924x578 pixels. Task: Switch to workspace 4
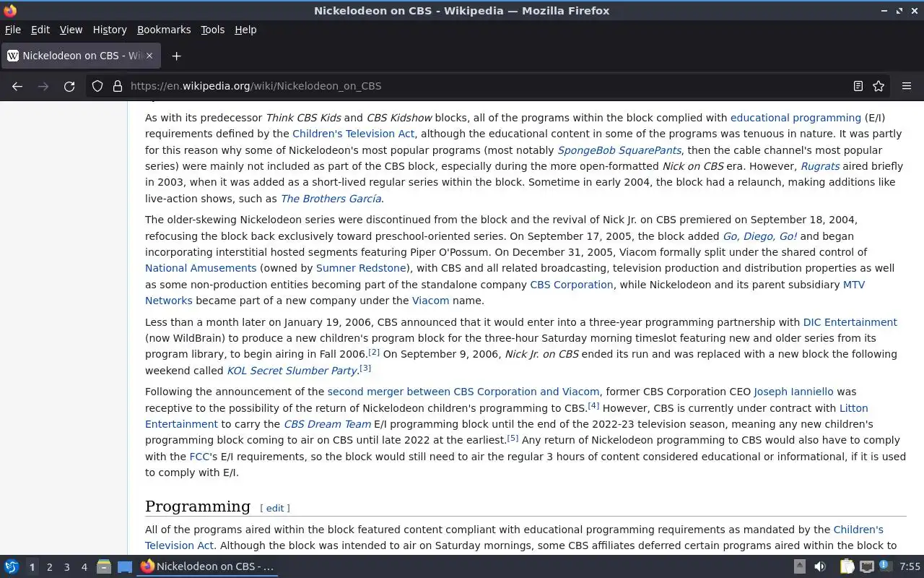coord(84,567)
